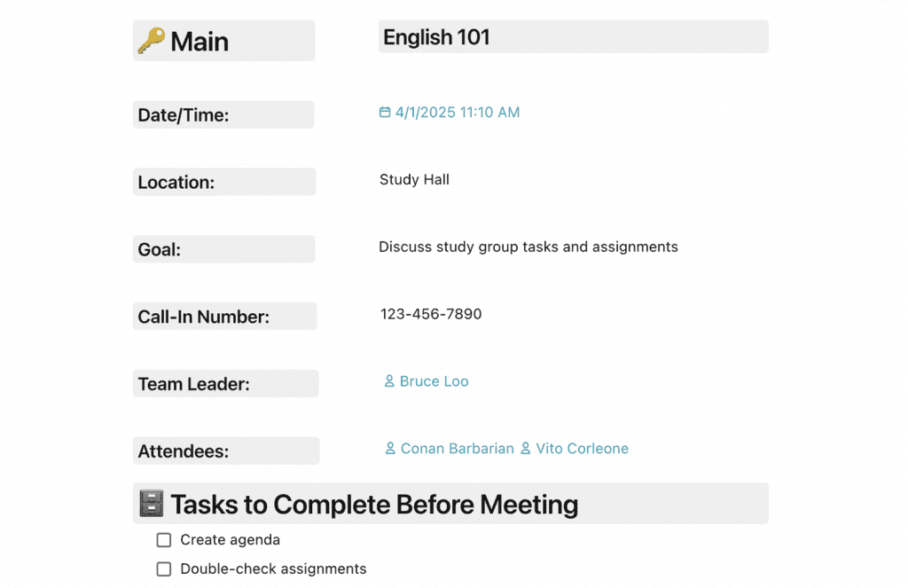Screen dimensions: 908x588
Task: Click the Main heading text
Action: [x=200, y=42]
